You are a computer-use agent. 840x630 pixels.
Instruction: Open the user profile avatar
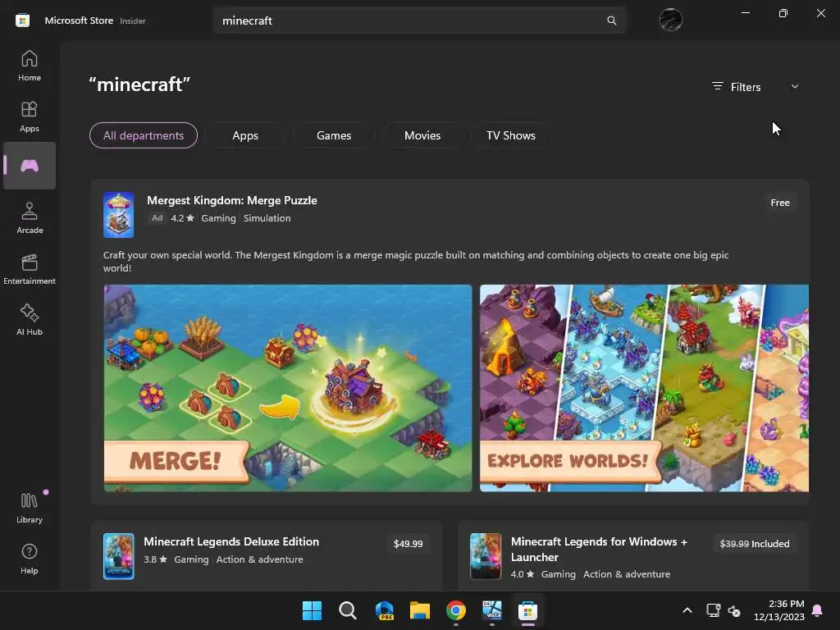670,21
